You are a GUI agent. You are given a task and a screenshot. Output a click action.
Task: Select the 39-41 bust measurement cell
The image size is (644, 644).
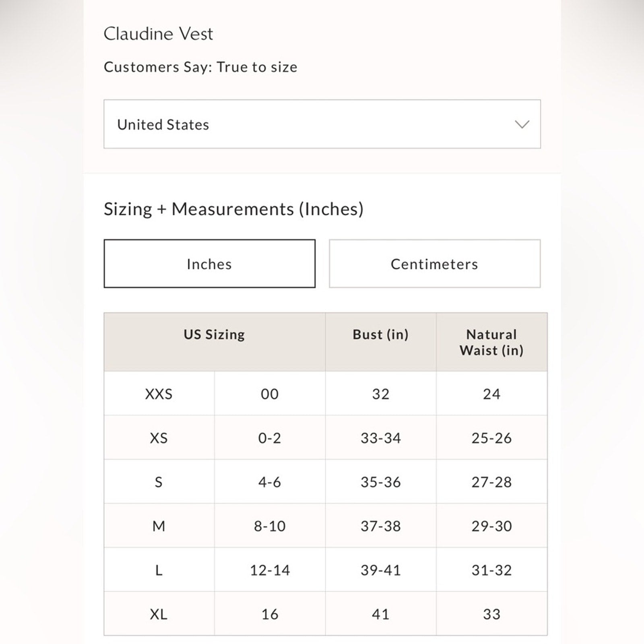point(380,570)
